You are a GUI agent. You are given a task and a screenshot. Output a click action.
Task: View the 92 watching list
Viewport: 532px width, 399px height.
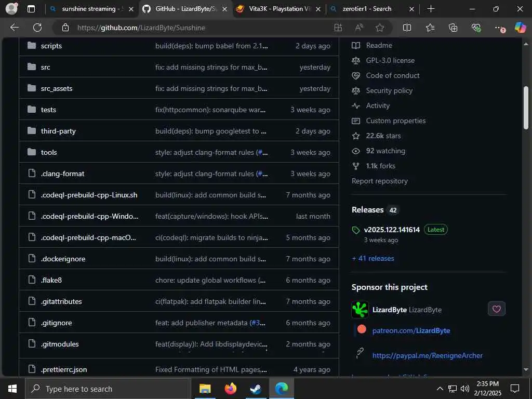(385, 151)
